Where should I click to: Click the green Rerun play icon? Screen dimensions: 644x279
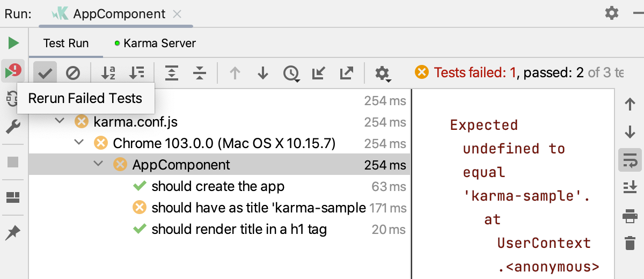(13, 43)
